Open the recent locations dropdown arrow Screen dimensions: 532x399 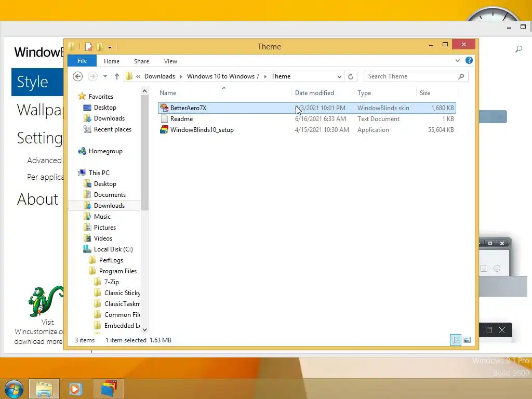coord(105,76)
